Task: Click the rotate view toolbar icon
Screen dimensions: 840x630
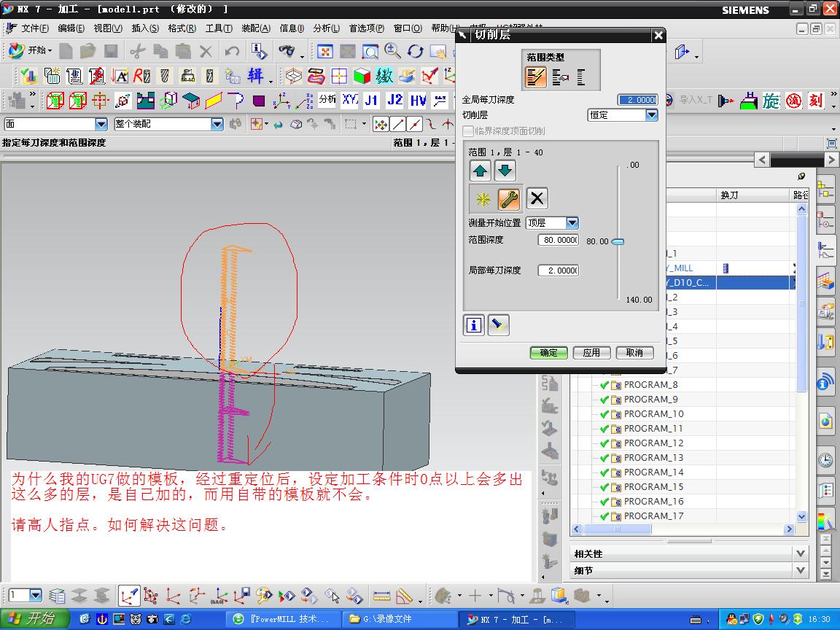Action: [416, 51]
